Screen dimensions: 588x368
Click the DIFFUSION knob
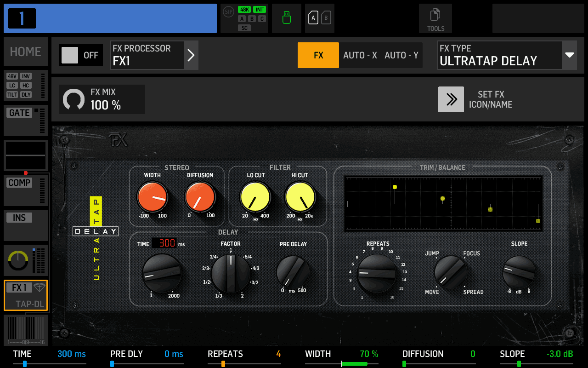[x=200, y=197]
